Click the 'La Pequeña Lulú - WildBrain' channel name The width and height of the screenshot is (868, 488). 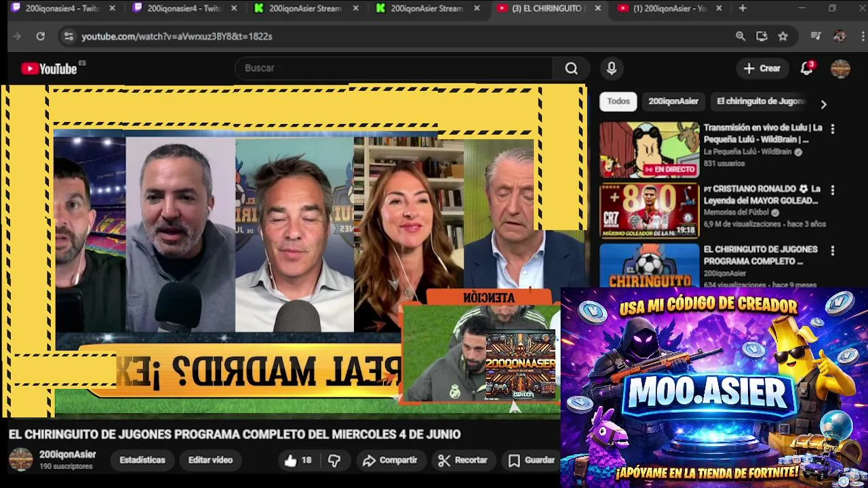point(747,152)
